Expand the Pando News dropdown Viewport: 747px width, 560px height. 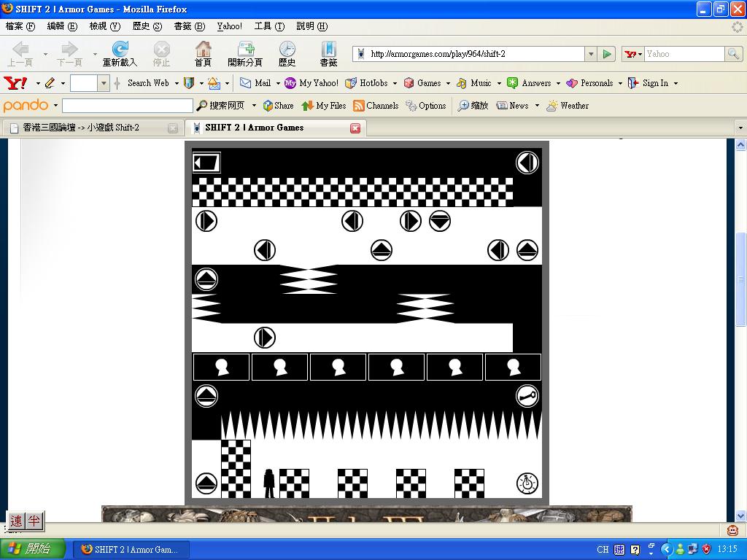tap(537, 106)
